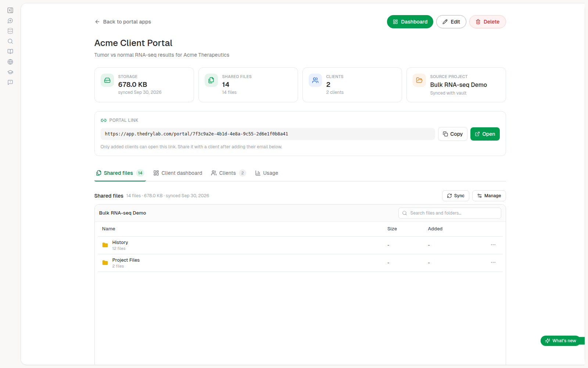Open the Dashboard button
This screenshot has width=588, height=368.
[410, 22]
